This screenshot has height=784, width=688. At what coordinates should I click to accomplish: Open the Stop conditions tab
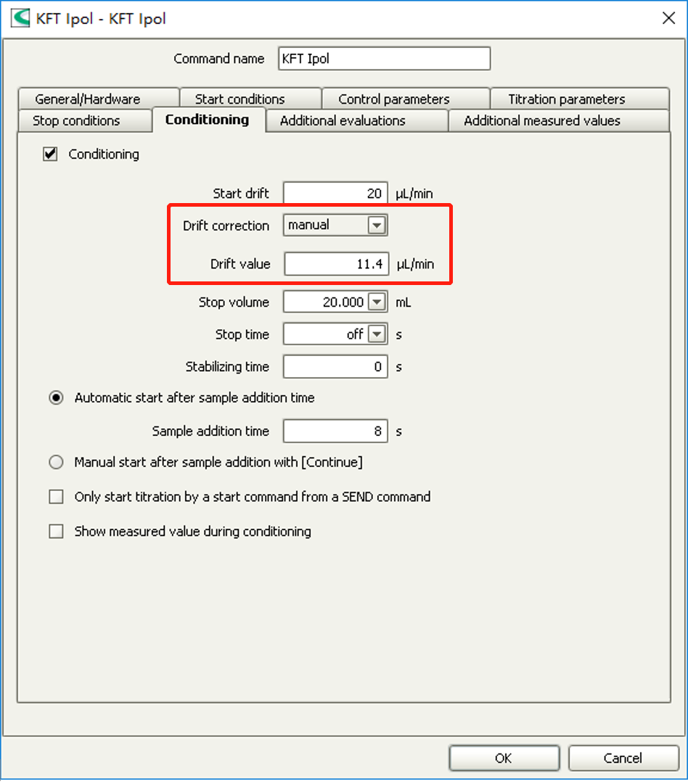click(85, 121)
